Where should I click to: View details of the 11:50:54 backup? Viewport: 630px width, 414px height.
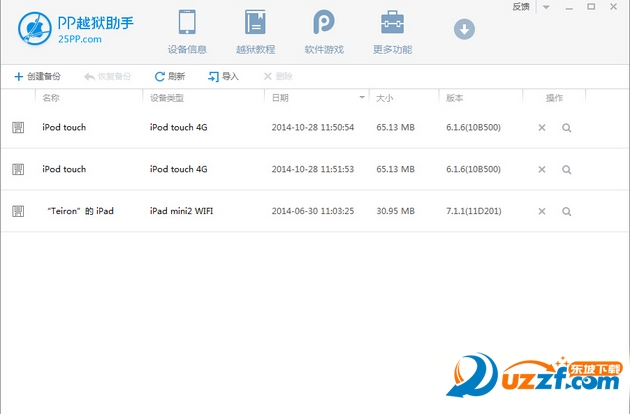[x=567, y=128]
